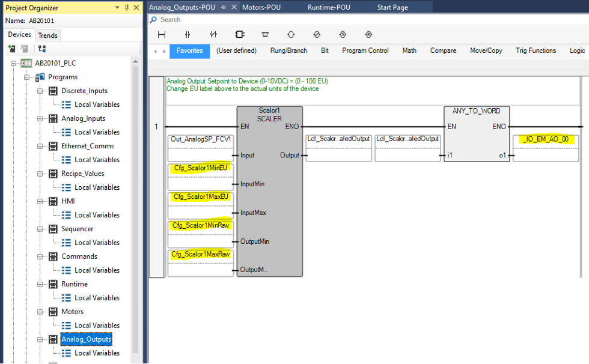The height and width of the screenshot is (364, 589).
Task: Pin the Project Organizer panel
Action: click(127, 7)
